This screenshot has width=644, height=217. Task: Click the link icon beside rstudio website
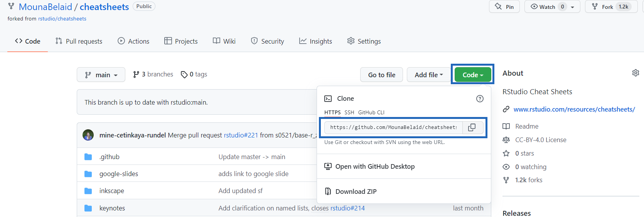point(506,109)
